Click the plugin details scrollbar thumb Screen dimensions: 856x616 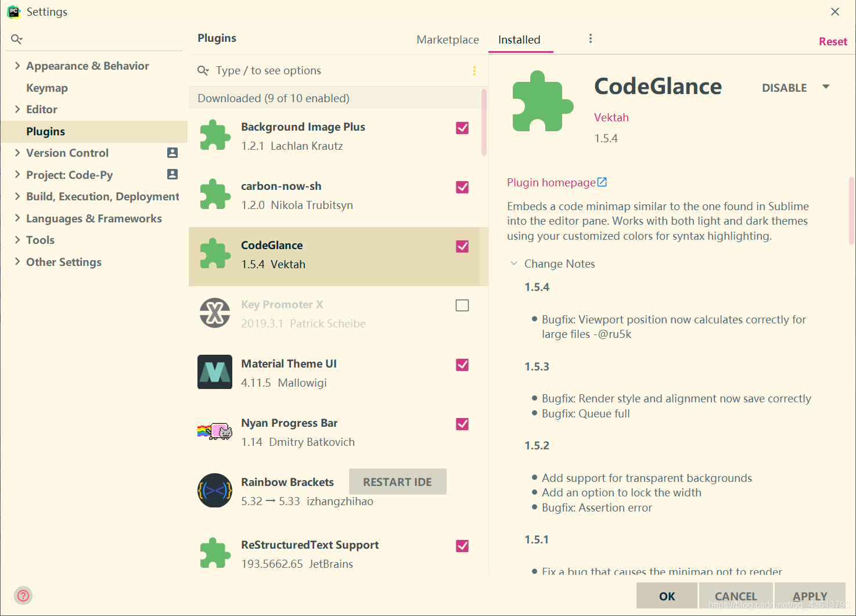pyautogui.click(x=851, y=211)
